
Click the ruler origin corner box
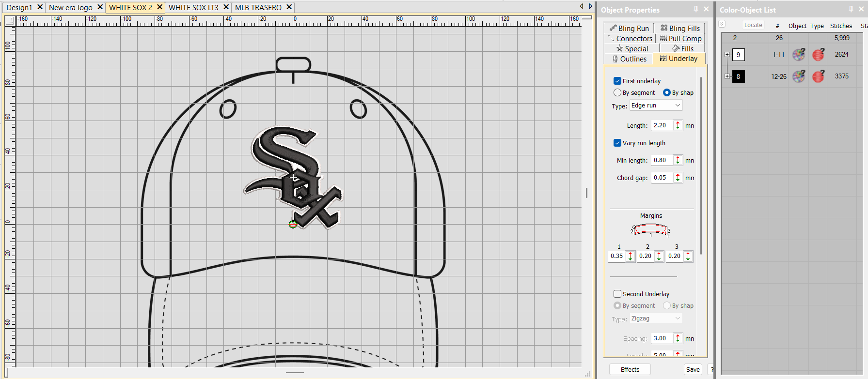(x=10, y=21)
